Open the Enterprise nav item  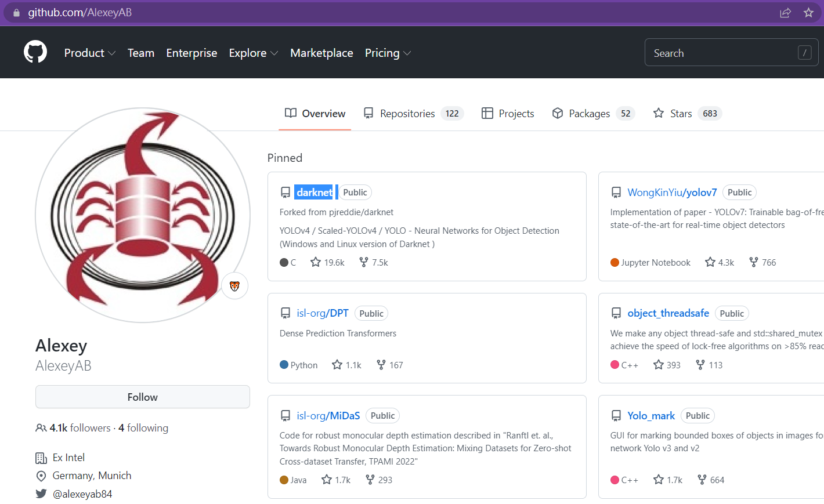point(191,53)
